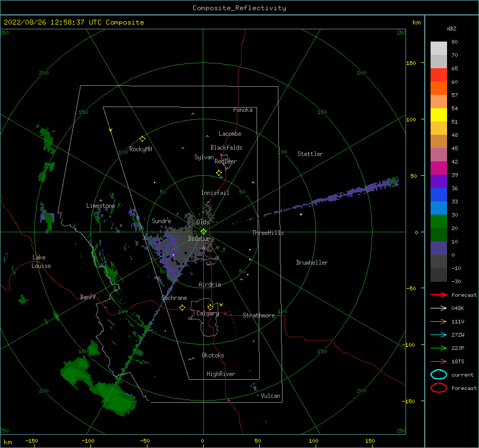Image resolution: width=479 pixels, height=448 pixels.
Task: Click the Lake Louise label
Action: pos(41,262)
